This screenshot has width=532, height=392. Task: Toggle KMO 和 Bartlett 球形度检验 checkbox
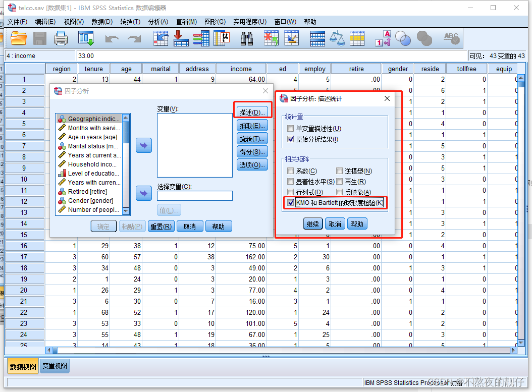[x=290, y=203]
